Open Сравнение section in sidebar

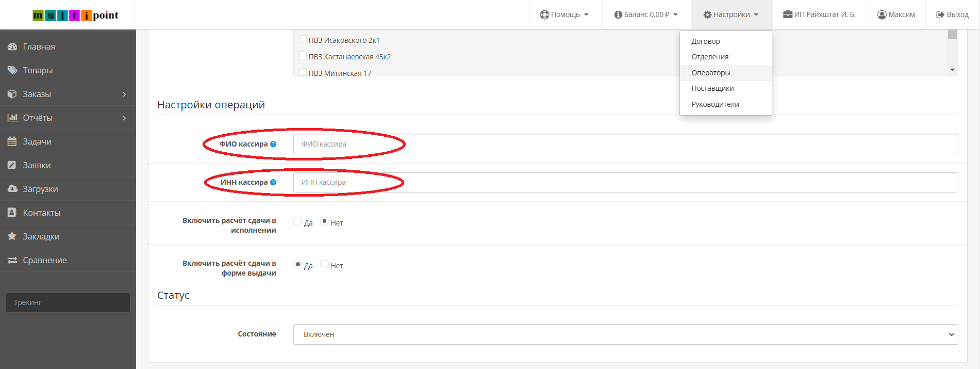point(68,260)
